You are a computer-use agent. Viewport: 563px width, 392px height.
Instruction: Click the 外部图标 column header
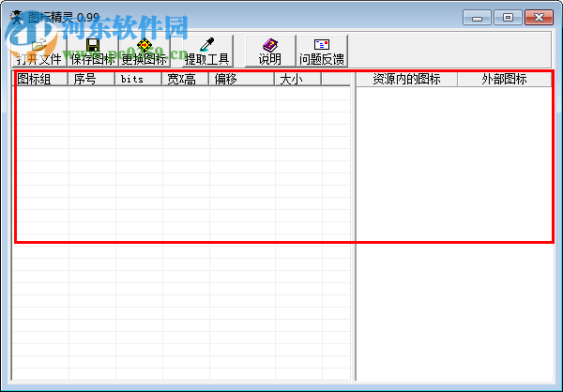505,79
